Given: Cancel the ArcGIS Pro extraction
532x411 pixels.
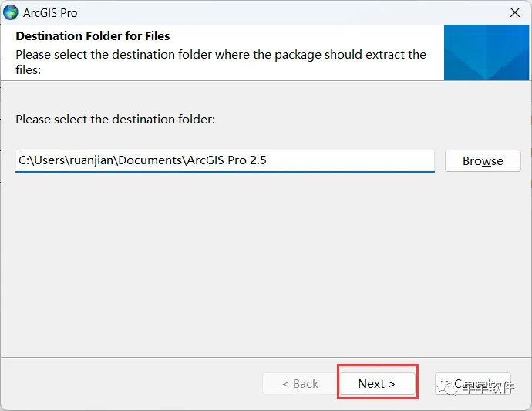Looking at the screenshot, I should pos(472,383).
